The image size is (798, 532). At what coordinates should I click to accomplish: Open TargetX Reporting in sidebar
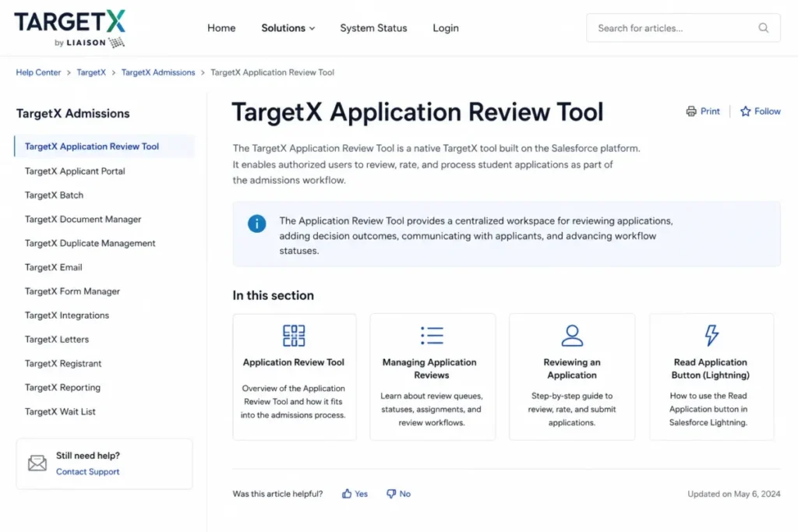click(x=62, y=388)
